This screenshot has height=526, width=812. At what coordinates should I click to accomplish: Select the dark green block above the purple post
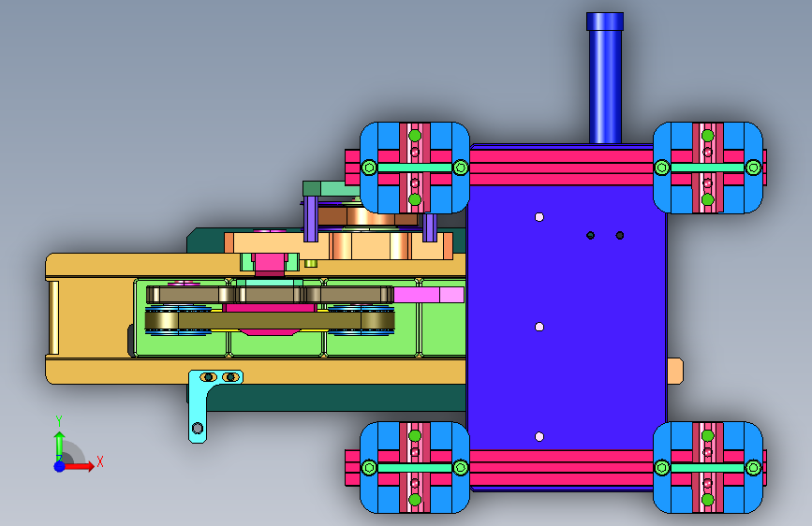coord(311,188)
